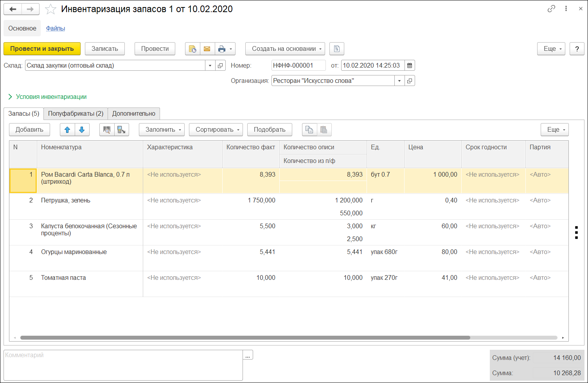Open the Сортировать dropdown menu
This screenshot has height=383, width=588.
coord(216,130)
